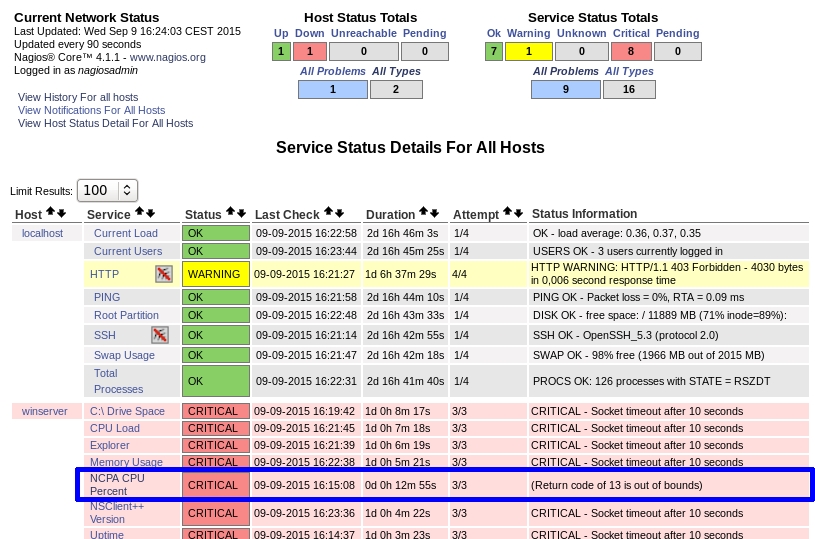Click the Down header in Host Status Totals

point(310,33)
